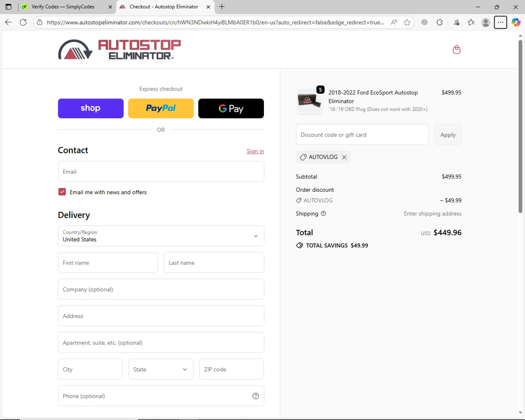Image resolution: width=525 pixels, height=420 pixels.
Task: Close the Checkout tab
Action: 208,7
